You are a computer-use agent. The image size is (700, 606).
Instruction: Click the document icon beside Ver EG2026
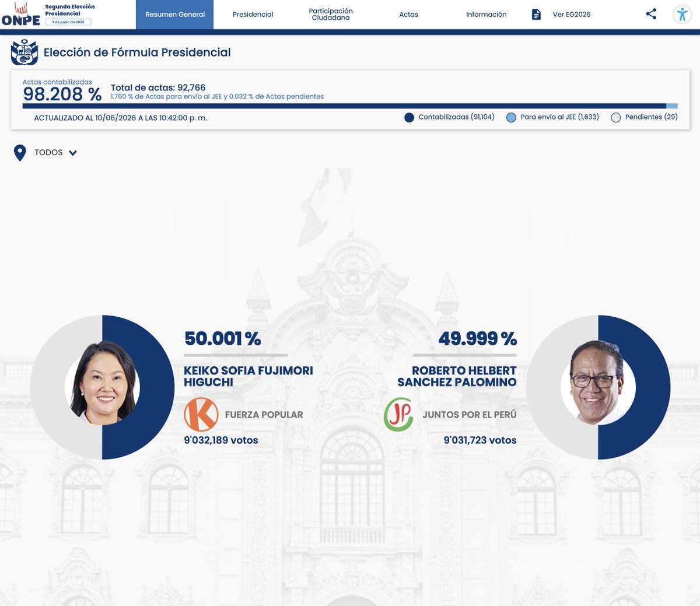(x=536, y=15)
